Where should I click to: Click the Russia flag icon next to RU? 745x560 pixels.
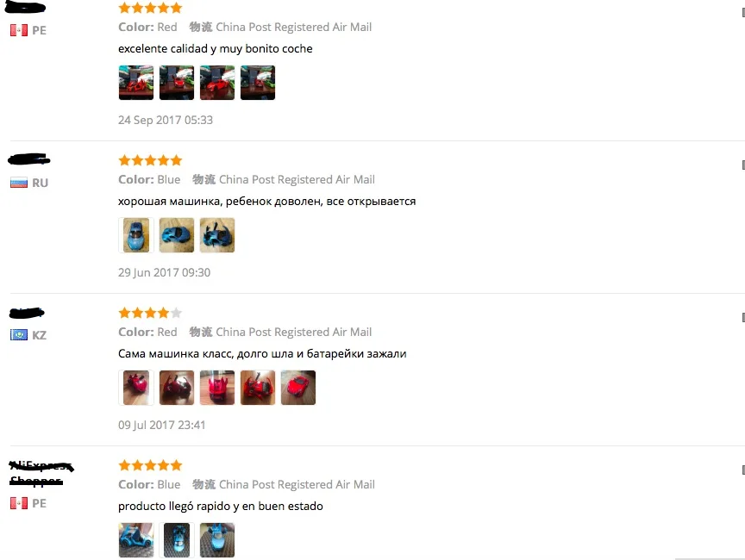click(x=18, y=183)
